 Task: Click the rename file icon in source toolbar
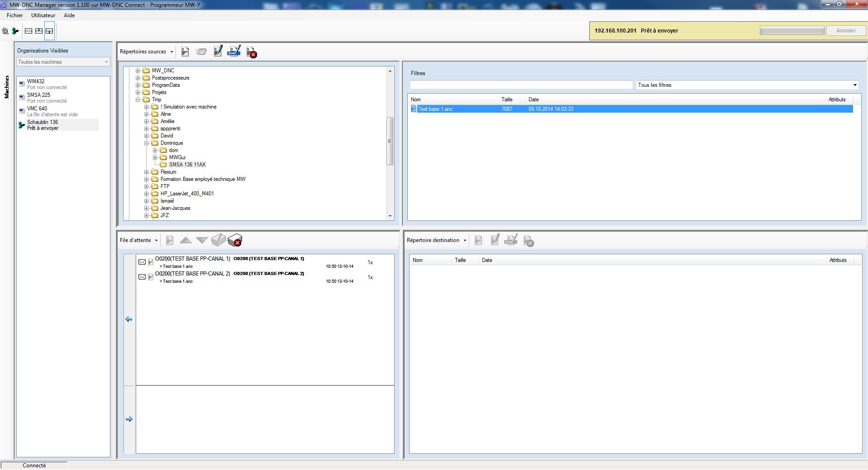point(234,52)
